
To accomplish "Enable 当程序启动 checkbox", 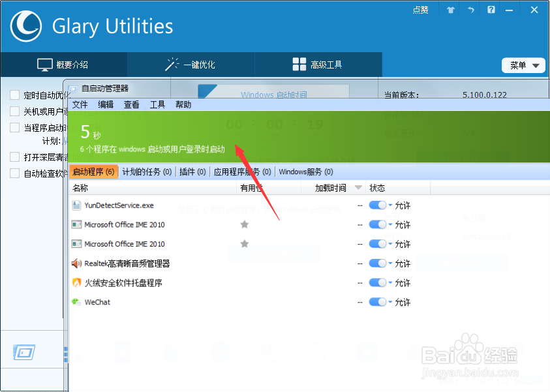I will pos(15,127).
